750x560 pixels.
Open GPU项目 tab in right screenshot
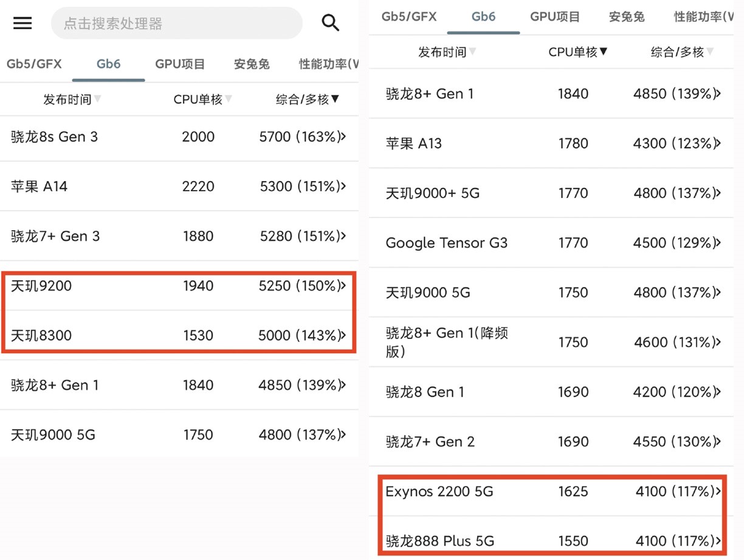pyautogui.click(x=555, y=16)
